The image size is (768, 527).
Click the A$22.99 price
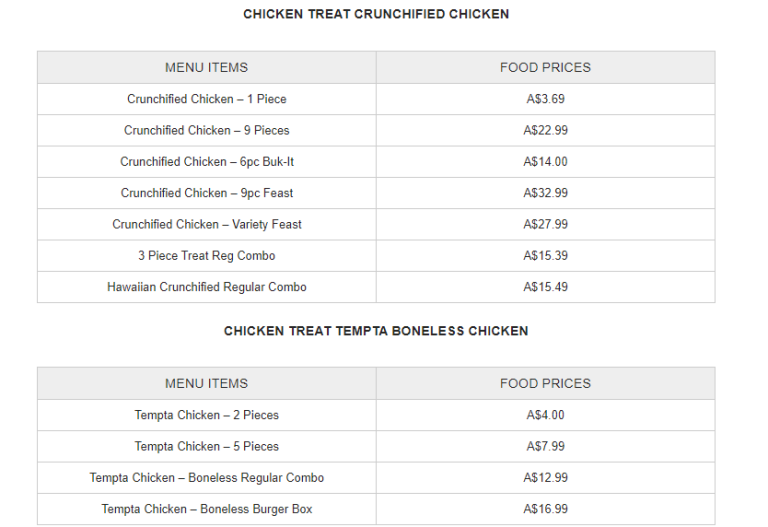[x=545, y=130]
